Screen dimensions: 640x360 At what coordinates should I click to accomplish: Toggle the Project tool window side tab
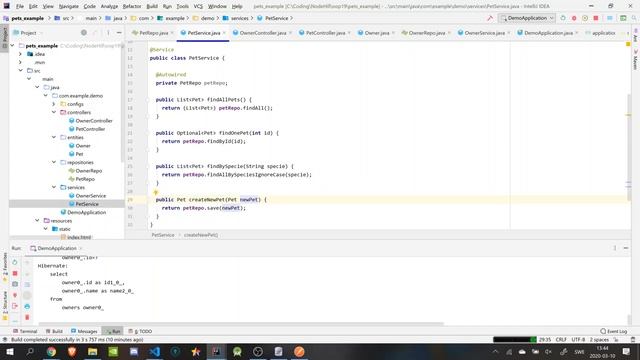[x=5, y=37]
